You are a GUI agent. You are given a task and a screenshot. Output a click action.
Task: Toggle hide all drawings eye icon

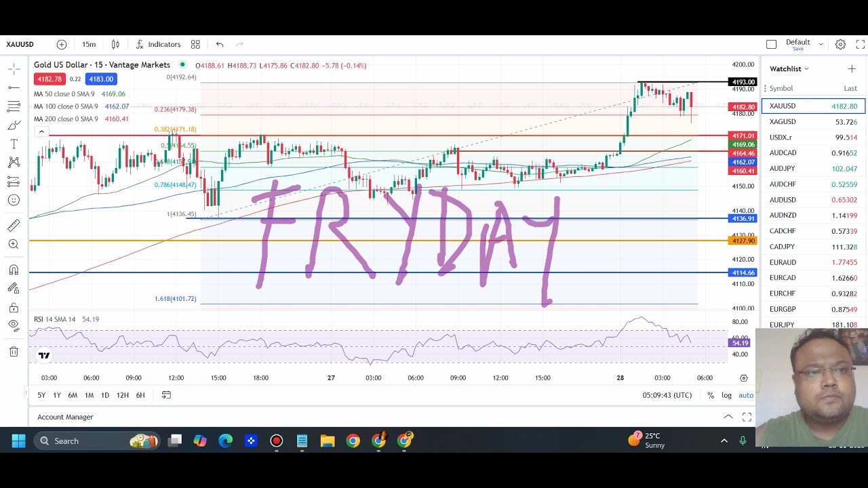14,325
